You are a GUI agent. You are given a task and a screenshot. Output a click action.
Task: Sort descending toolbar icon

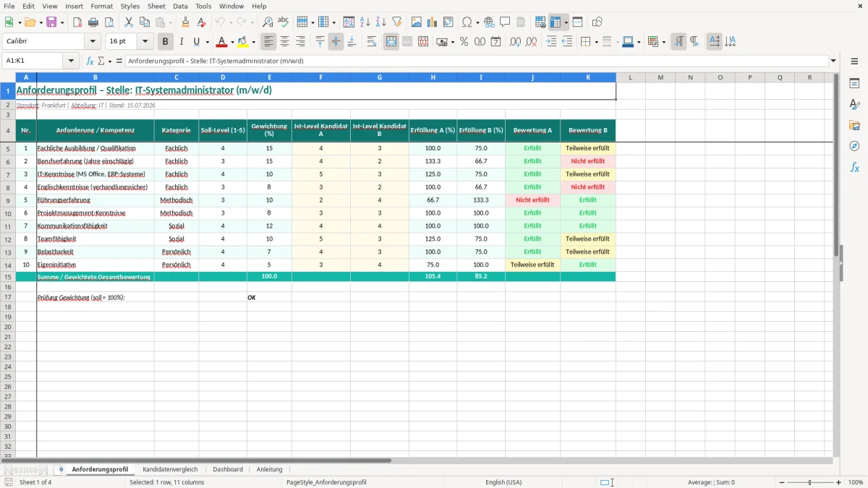pos(380,22)
